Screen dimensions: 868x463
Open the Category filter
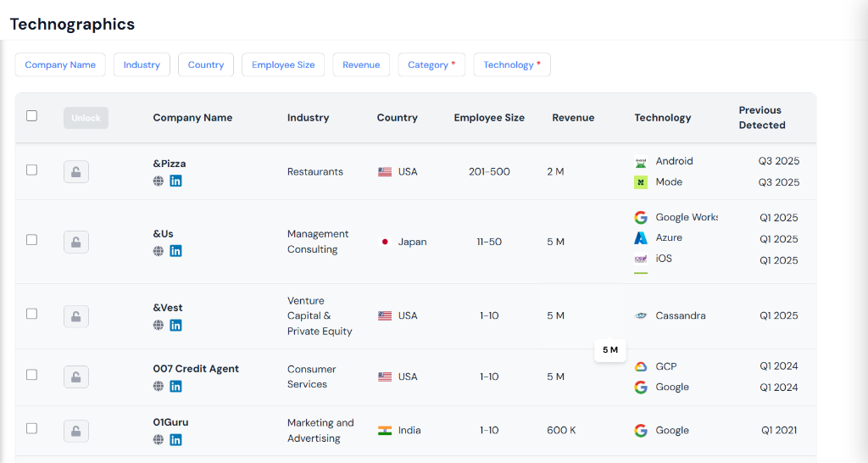pyautogui.click(x=431, y=64)
